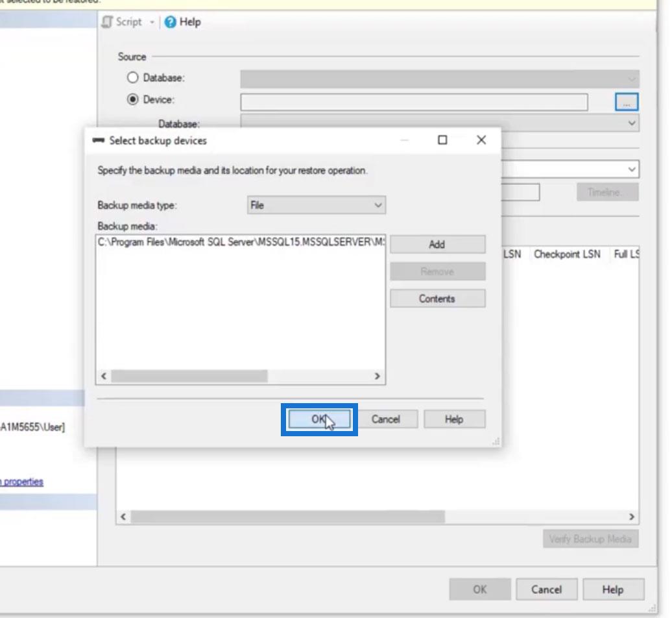
Task: Click the Select backup devices title icon
Action: tap(99, 141)
